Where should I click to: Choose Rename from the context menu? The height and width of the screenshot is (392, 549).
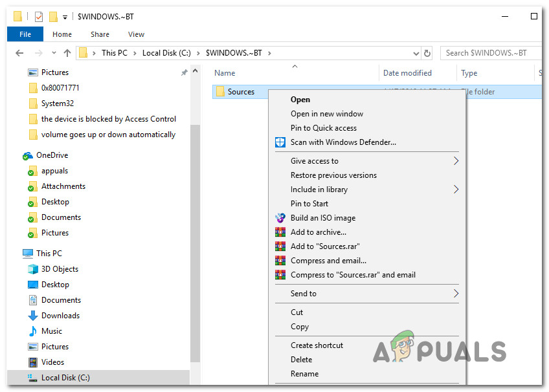tap(305, 374)
